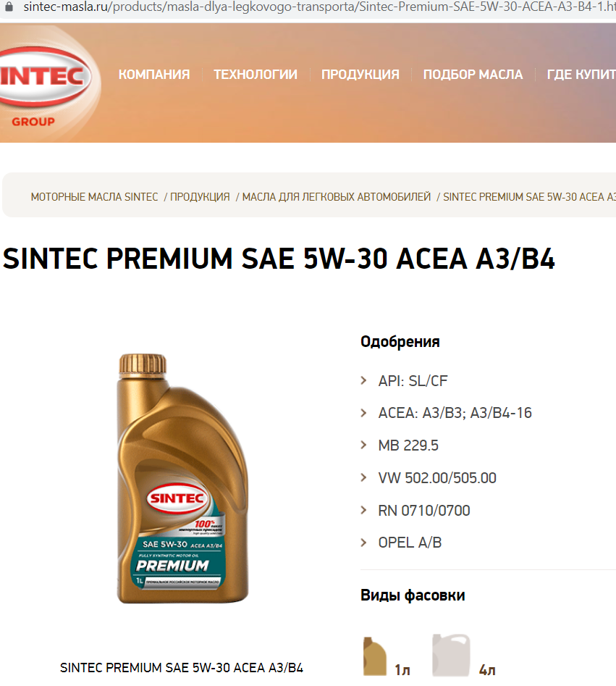Image resolution: width=616 pixels, height=686 pixels.
Task: Click the arrow beside OPEL A/B
Action: point(363,543)
